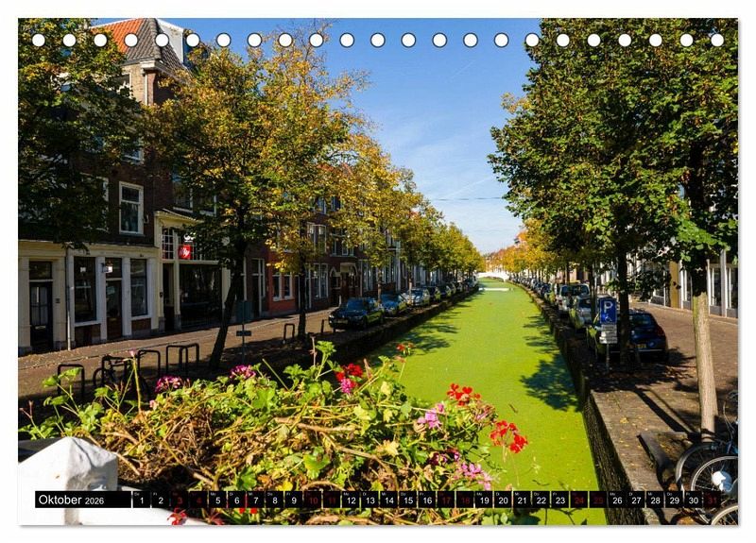Click the red day 10 cell
The width and height of the screenshot is (756, 543).
point(313,500)
